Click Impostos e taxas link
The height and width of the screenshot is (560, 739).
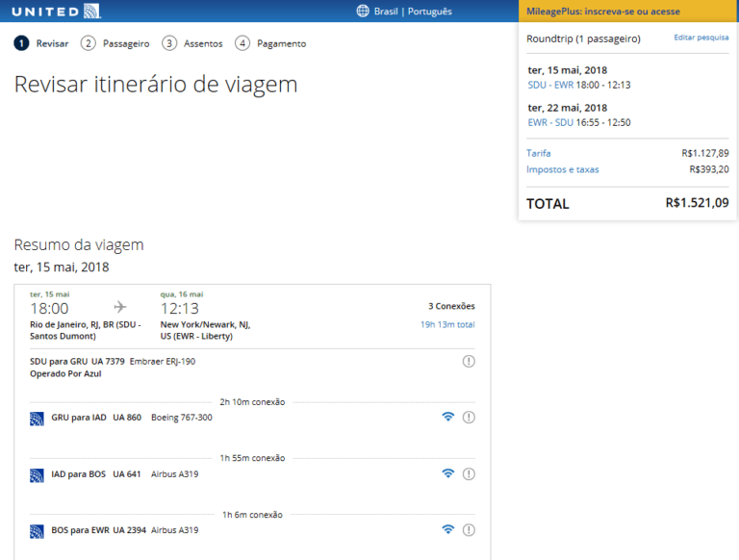(x=562, y=169)
